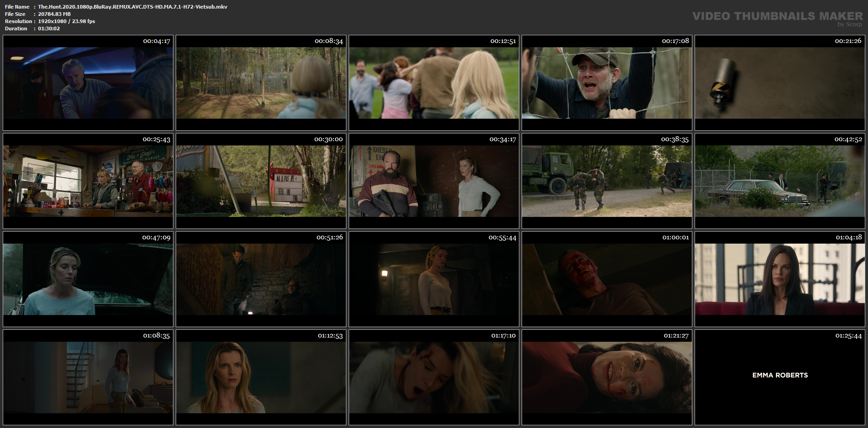868x428 pixels.
Task: Click the store scene thumbnail at 00:25:43
Action: coord(88,181)
